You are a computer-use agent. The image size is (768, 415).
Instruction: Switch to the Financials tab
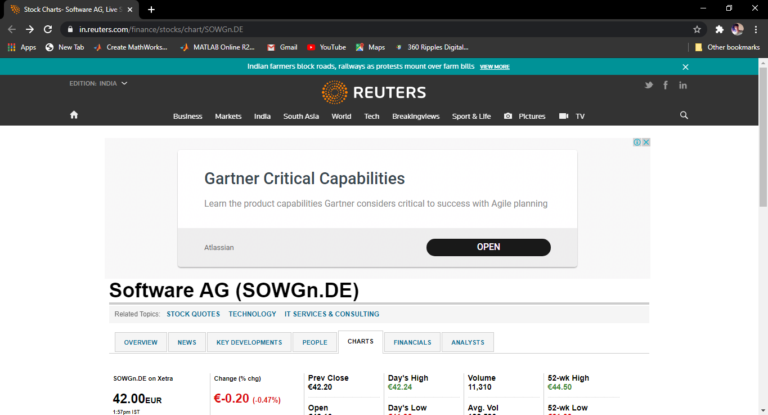coord(412,342)
